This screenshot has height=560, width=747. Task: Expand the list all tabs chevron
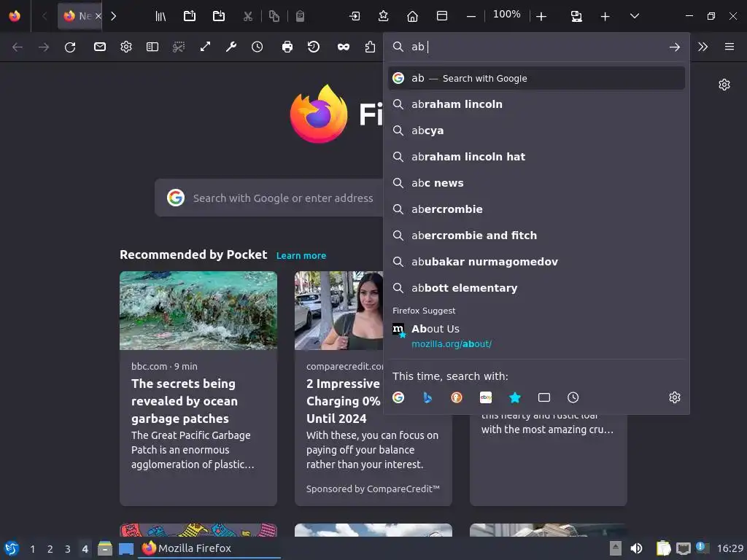pyautogui.click(x=635, y=16)
